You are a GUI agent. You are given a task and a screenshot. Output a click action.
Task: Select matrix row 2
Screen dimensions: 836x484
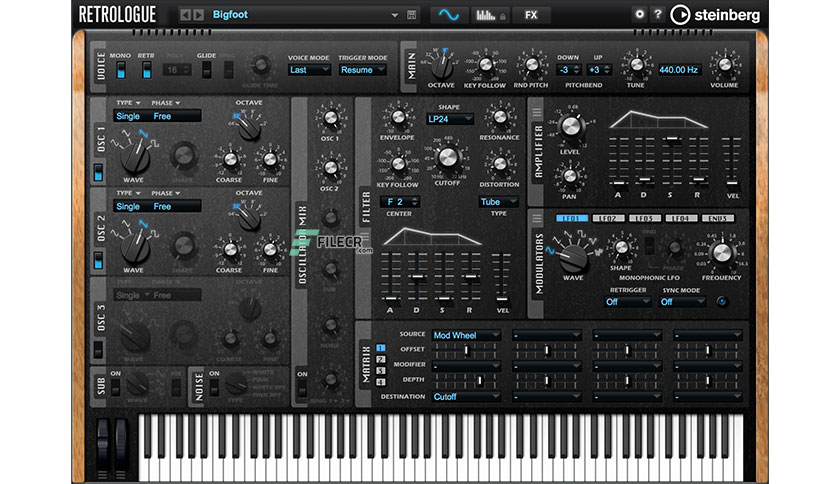pos(380,359)
